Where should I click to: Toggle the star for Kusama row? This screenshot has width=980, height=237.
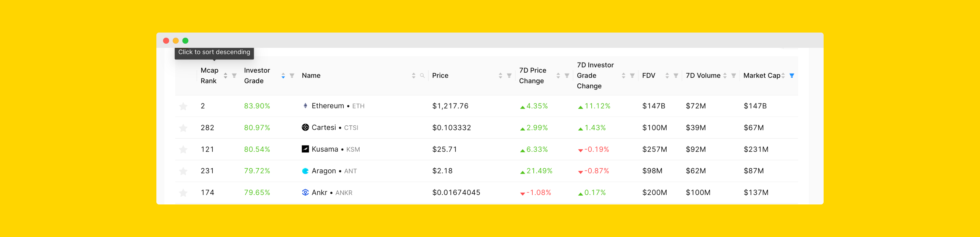[183, 149]
